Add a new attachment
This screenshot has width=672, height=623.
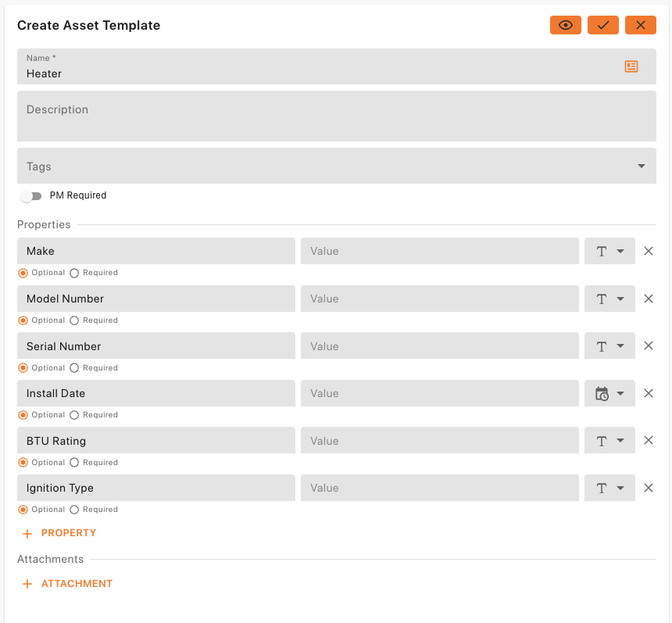(x=67, y=584)
